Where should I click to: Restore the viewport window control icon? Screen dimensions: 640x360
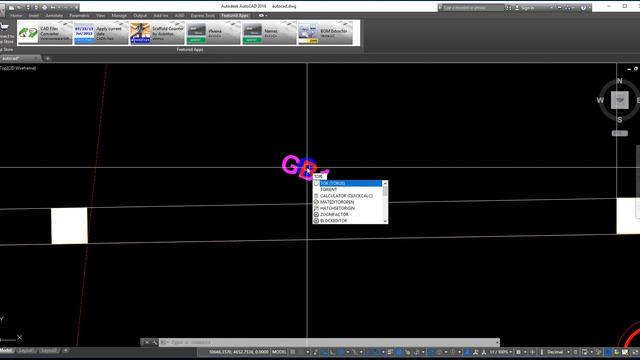click(x=636, y=69)
